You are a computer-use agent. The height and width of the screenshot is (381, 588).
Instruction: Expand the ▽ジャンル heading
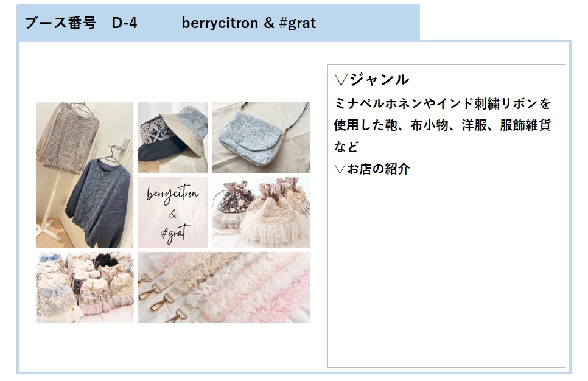(x=371, y=80)
